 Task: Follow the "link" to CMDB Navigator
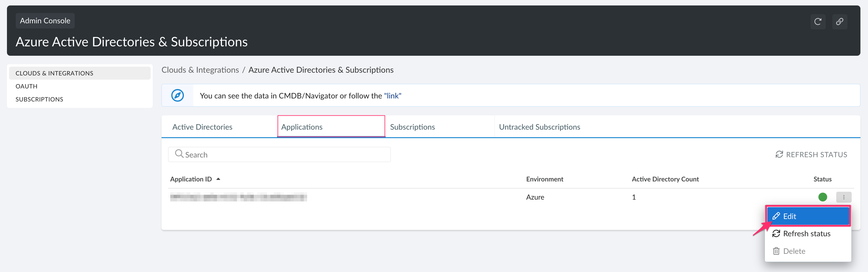click(x=393, y=96)
